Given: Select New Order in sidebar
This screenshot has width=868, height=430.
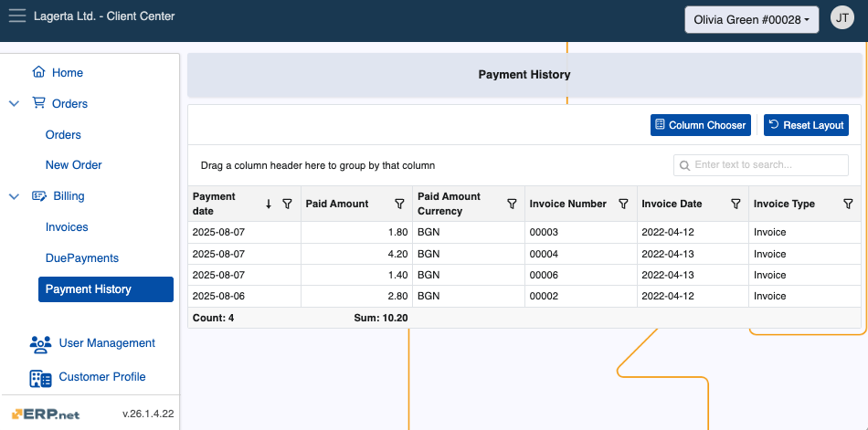Looking at the screenshot, I should click(x=74, y=165).
